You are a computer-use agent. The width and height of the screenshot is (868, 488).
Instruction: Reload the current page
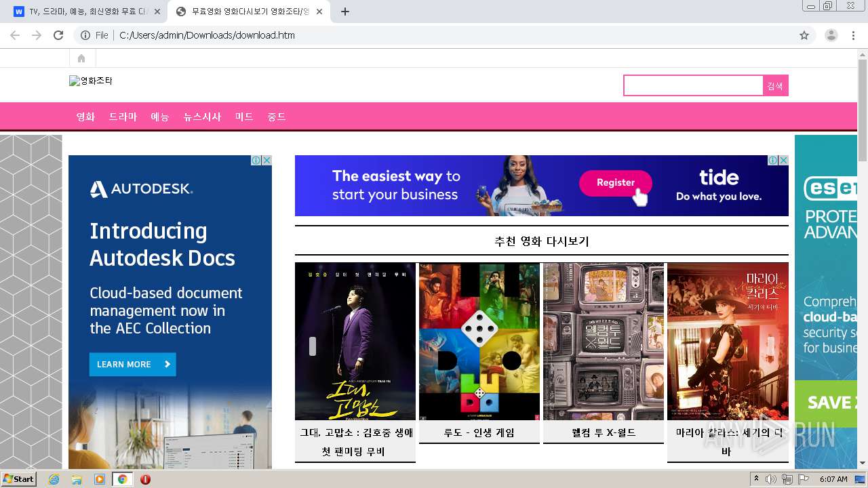[58, 35]
